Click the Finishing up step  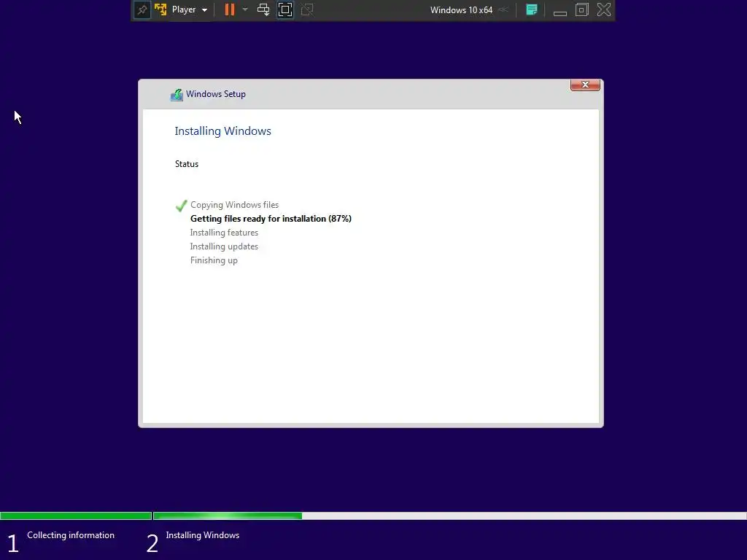[214, 260]
